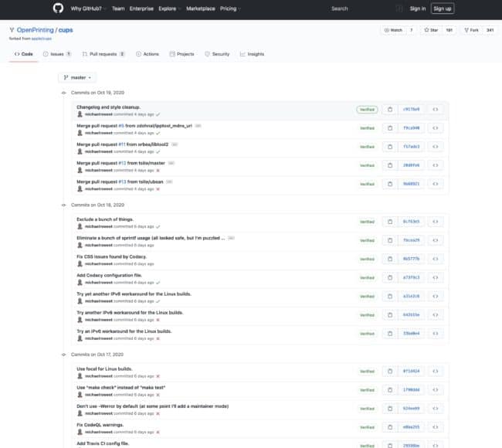The image size is (502, 448).
Task: Open the Team header link
Action: tap(118, 8)
